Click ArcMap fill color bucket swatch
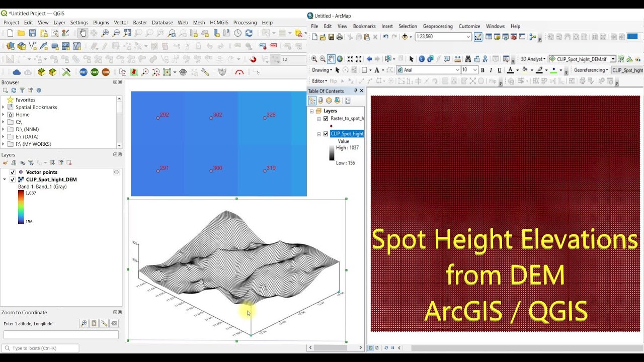 point(525,70)
